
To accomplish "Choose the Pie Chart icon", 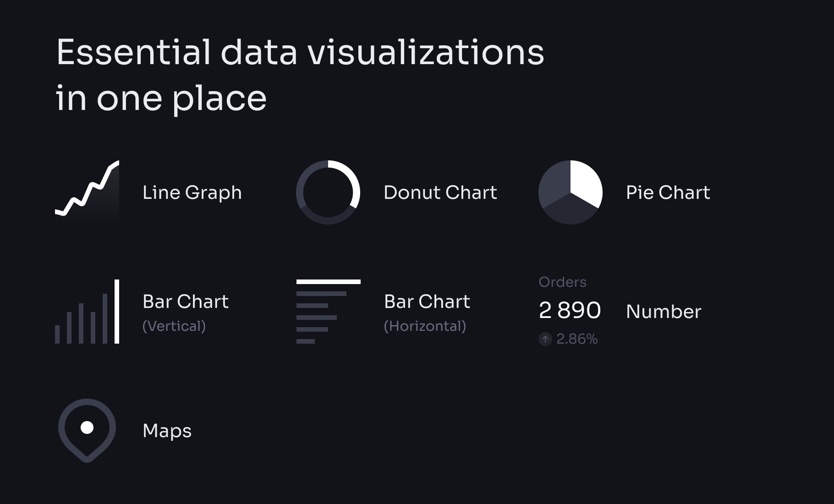I will pos(571,192).
